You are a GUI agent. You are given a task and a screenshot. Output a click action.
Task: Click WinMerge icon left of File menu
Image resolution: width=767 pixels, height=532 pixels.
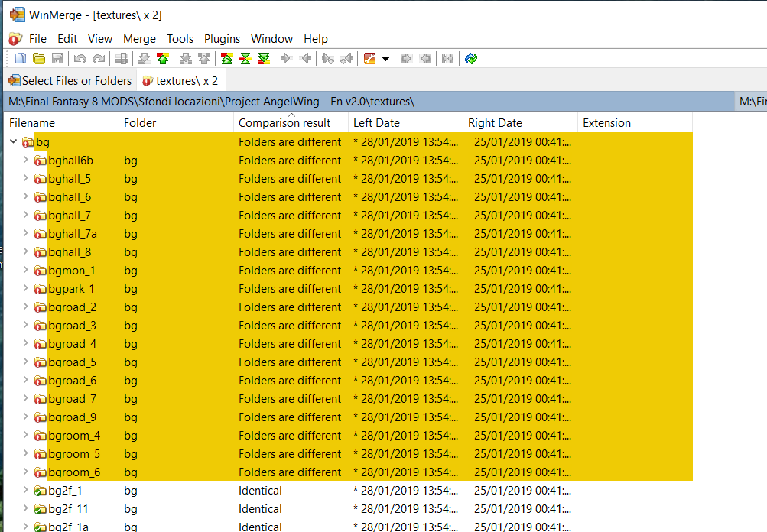(15, 39)
